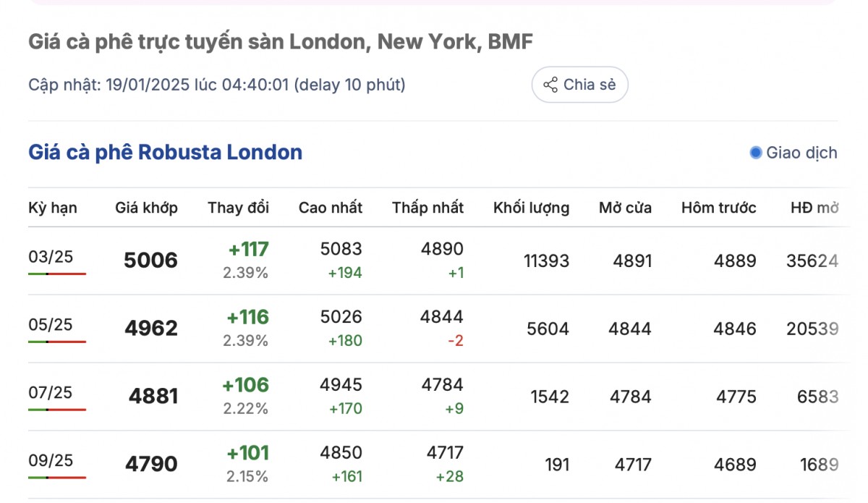Select the 05/25 contract term
Viewport: 868px width, 503px height.
[51, 325]
